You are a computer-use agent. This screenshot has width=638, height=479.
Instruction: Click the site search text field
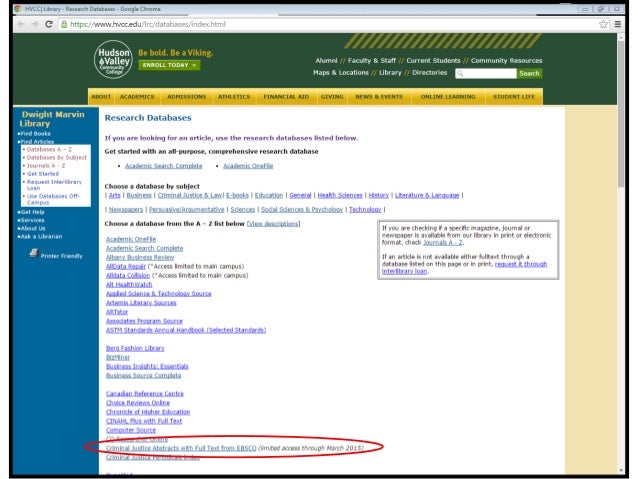point(486,73)
